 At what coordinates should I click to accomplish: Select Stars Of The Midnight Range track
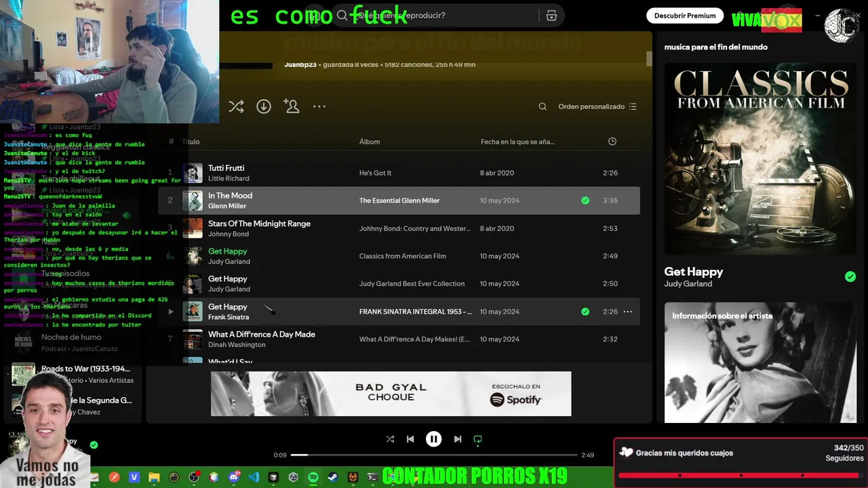(x=259, y=224)
